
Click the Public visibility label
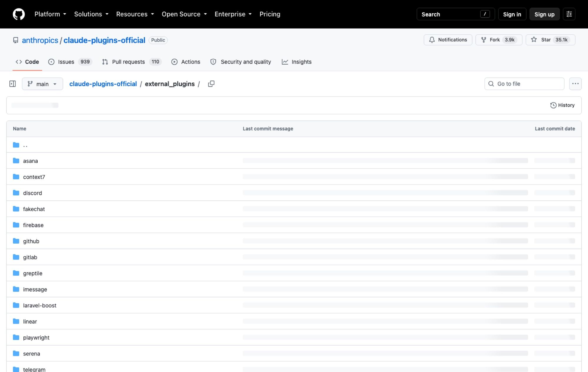[158, 40]
